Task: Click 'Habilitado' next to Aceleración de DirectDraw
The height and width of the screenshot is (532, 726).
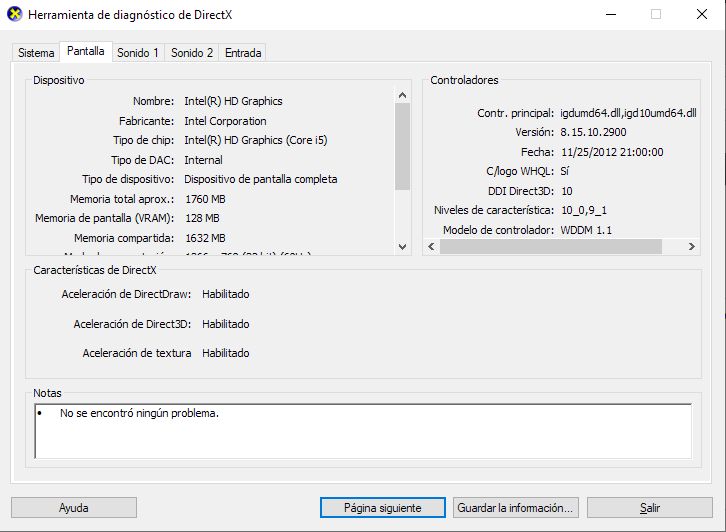Action: [x=225, y=294]
